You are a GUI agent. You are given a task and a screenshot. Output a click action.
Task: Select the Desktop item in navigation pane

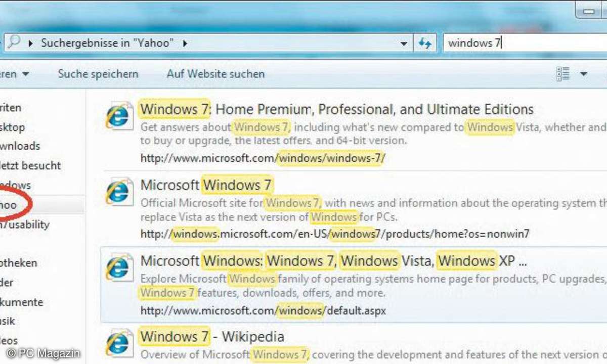coord(12,127)
